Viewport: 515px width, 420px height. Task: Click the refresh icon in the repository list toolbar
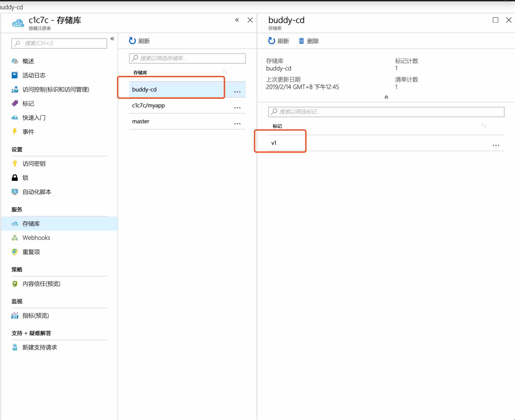tap(132, 41)
